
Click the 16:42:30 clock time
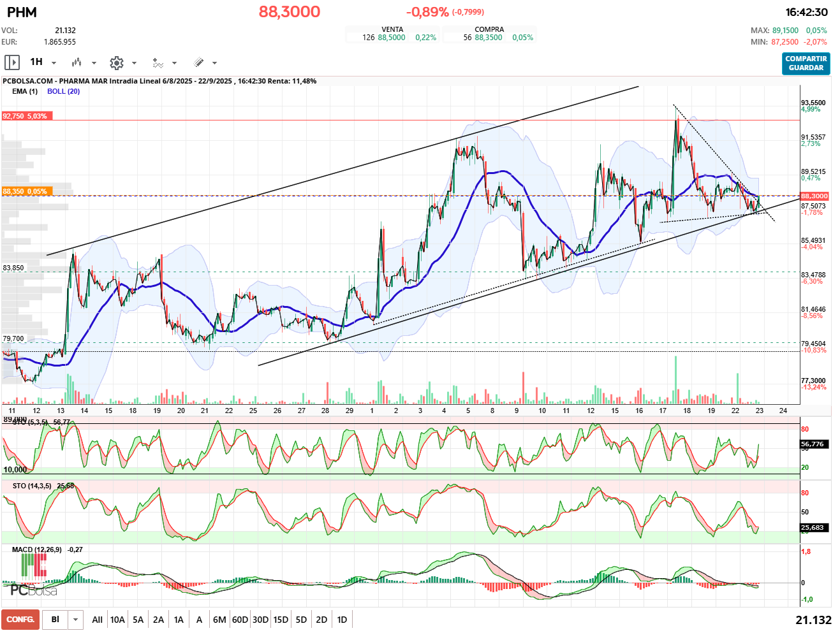click(806, 12)
